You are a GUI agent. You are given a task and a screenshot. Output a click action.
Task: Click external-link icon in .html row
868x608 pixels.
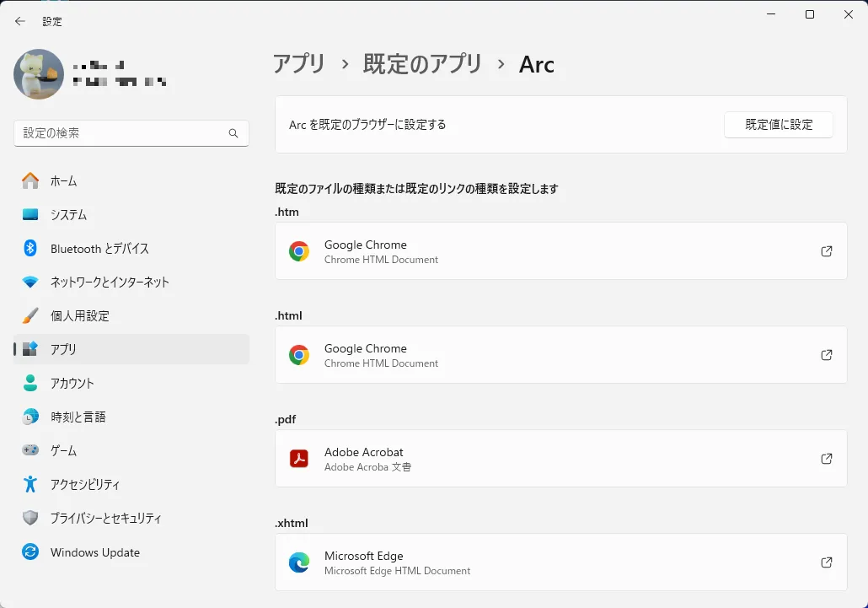(x=827, y=354)
